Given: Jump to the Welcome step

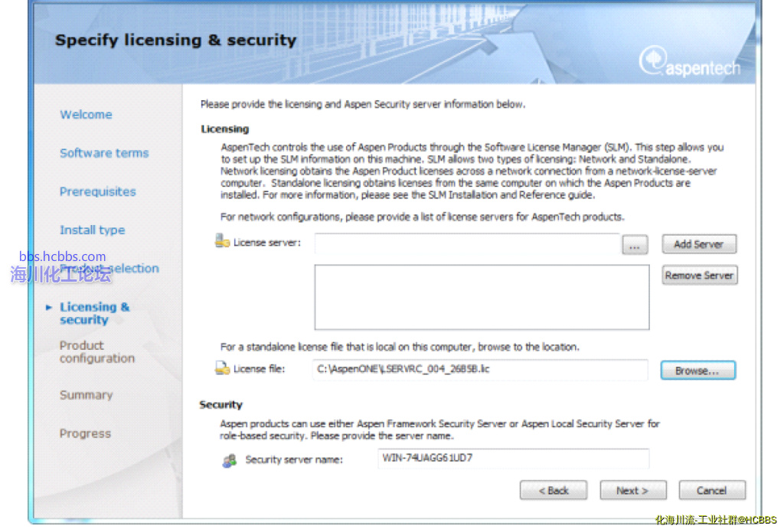Looking at the screenshot, I should click(86, 115).
